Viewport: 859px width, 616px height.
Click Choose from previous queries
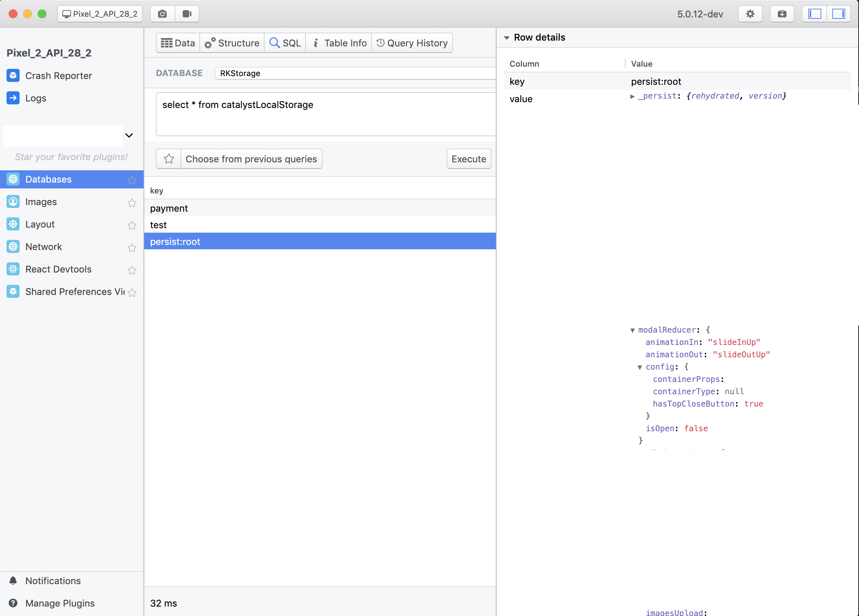251,159
